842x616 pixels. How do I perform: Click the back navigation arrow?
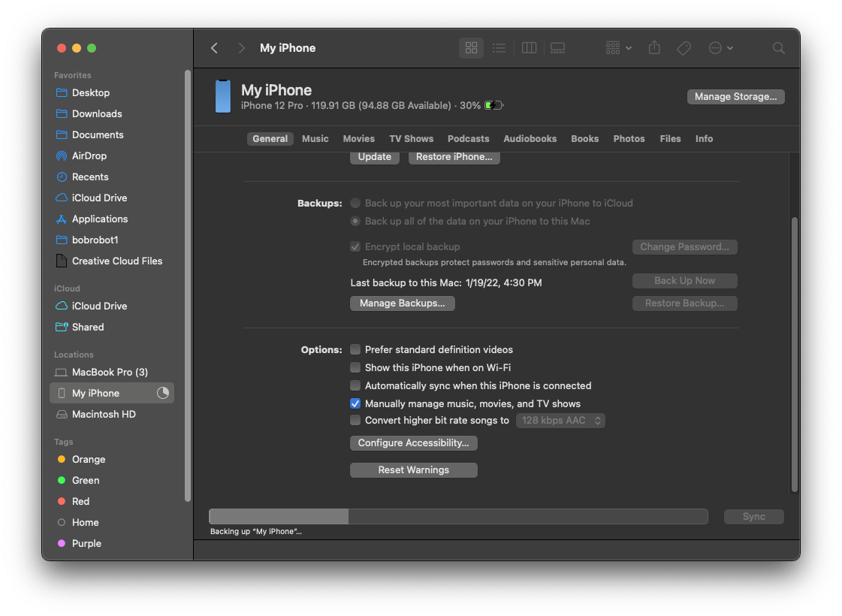(215, 48)
